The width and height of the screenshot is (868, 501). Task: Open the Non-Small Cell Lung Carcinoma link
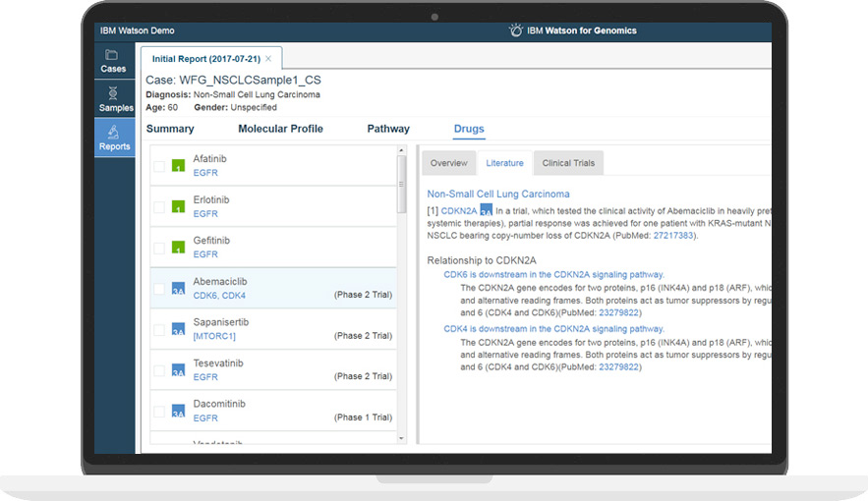click(497, 194)
